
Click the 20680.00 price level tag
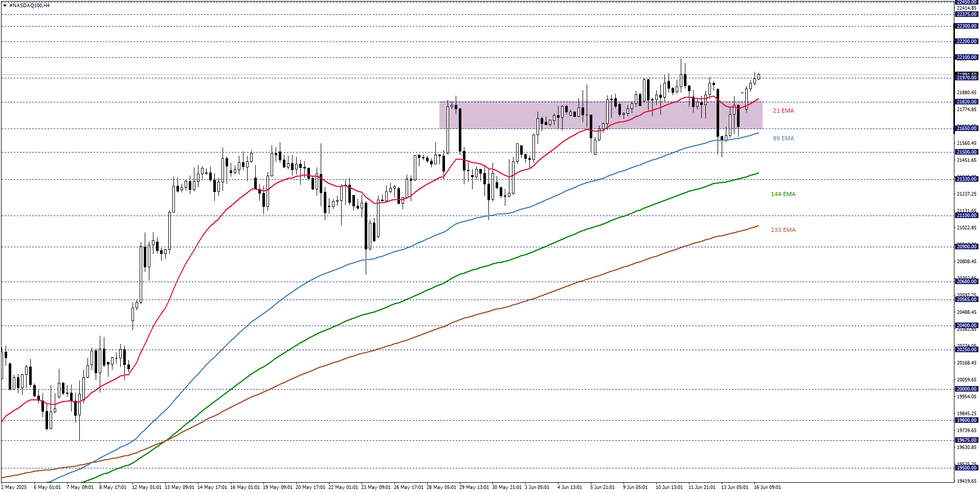(966, 282)
